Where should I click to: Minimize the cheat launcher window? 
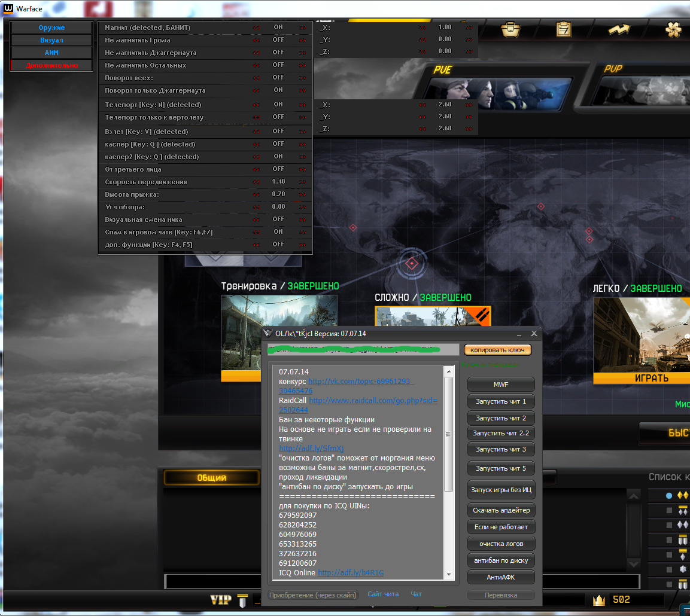coord(519,334)
